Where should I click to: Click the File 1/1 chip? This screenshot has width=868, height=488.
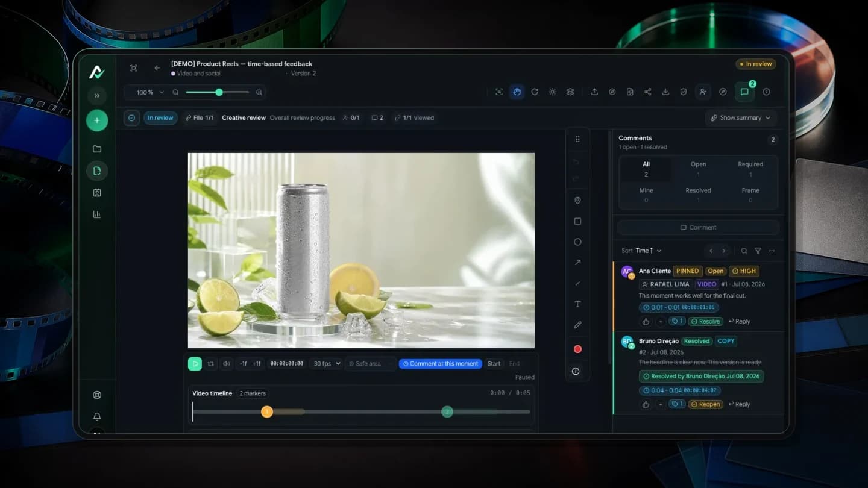tap(200, 118)
